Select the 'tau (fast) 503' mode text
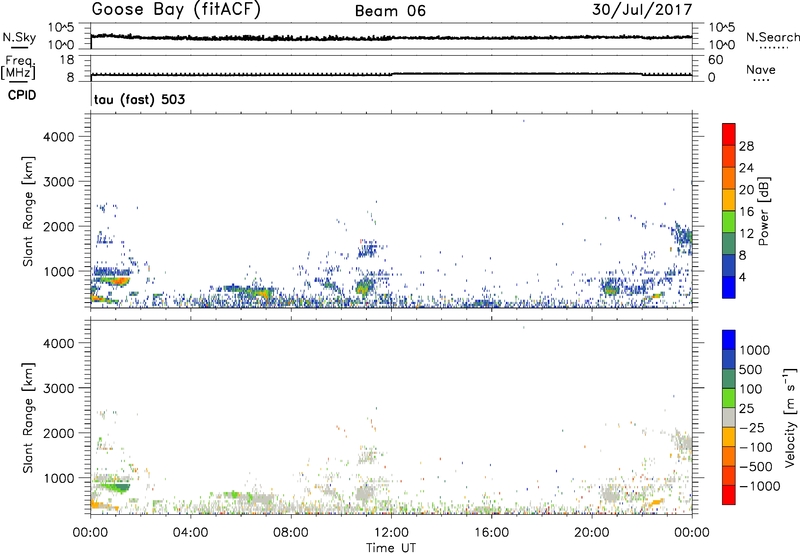This screenshot has height=554, width=800. (x=139, y=99)
